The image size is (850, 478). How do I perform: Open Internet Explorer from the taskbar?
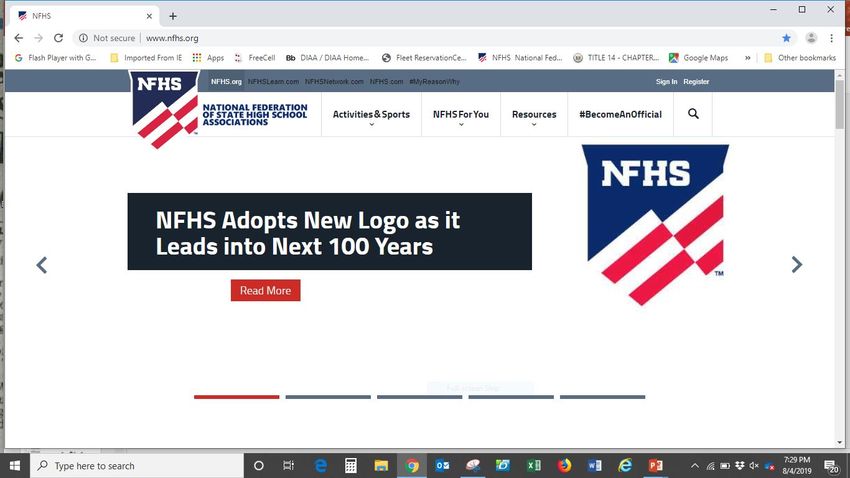click(625, 466)
